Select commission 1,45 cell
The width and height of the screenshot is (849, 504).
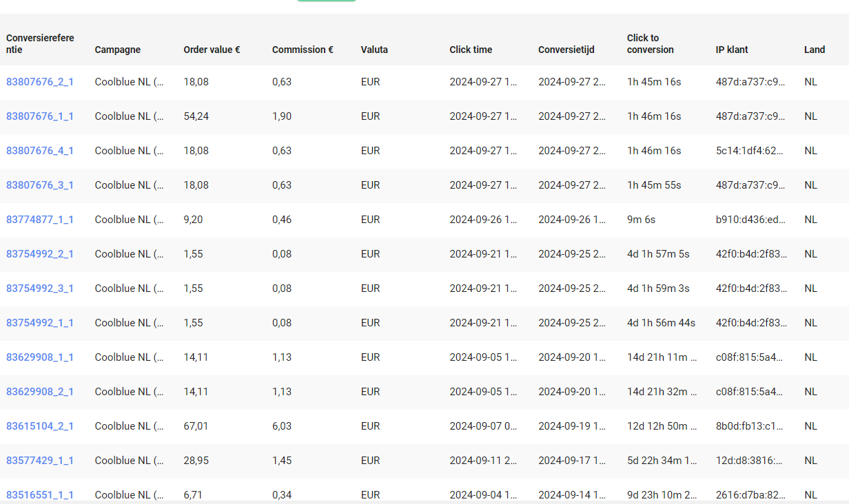pos(282,461)
